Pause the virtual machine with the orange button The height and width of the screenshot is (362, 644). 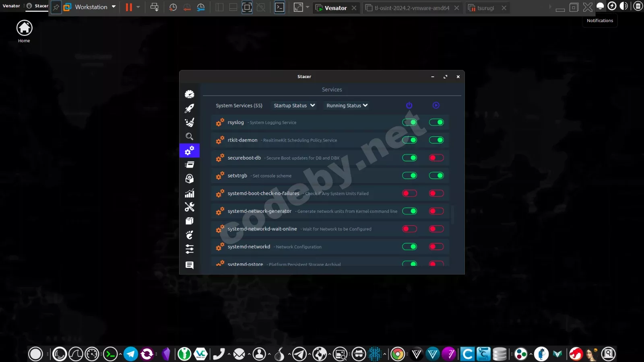tap(129, 7)
